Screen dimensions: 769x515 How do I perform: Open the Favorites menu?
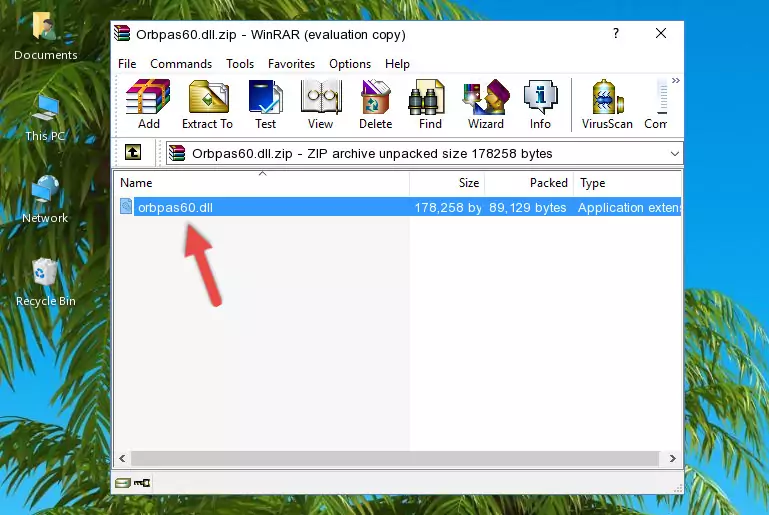pos(291,64)
